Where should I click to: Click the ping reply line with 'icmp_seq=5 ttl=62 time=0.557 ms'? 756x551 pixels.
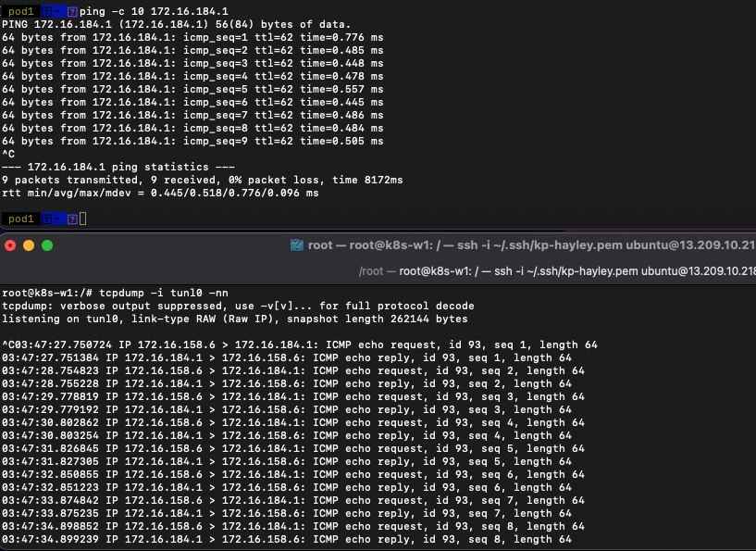(192, 89)
